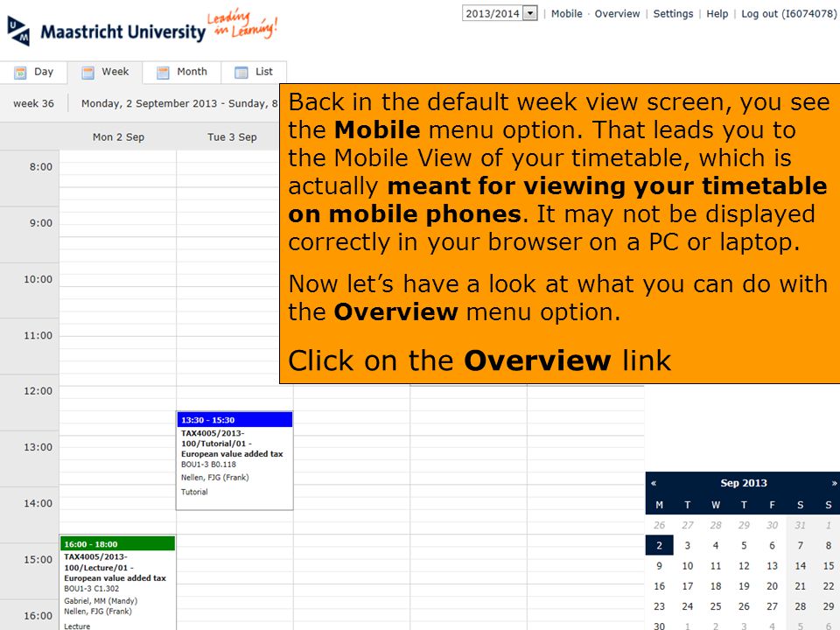Click on the Overview link
The width and height of the screenshot is (840, 630).
tap(617, 14)
